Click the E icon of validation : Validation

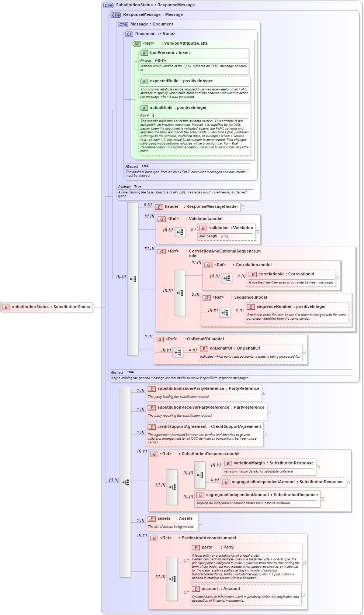pyautogui.click(x=203, y=229)
